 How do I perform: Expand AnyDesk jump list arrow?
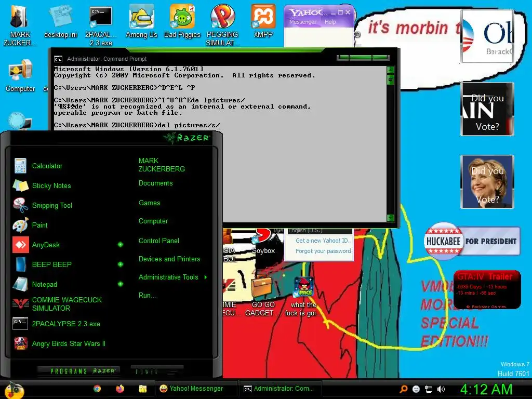click(121, 245)
